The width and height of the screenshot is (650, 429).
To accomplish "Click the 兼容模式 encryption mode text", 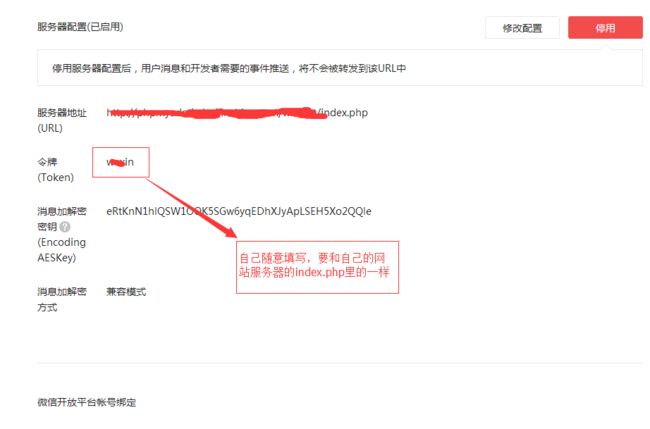I will tap(126, 292).
